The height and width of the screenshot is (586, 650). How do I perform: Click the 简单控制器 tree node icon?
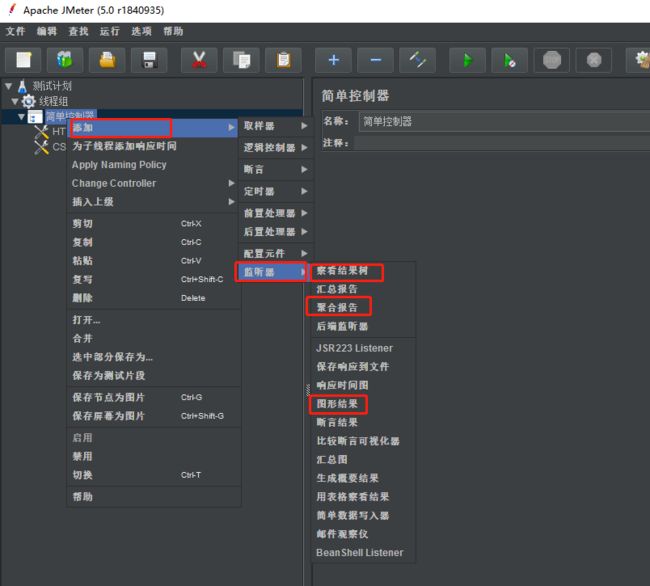tap(35, 117)
